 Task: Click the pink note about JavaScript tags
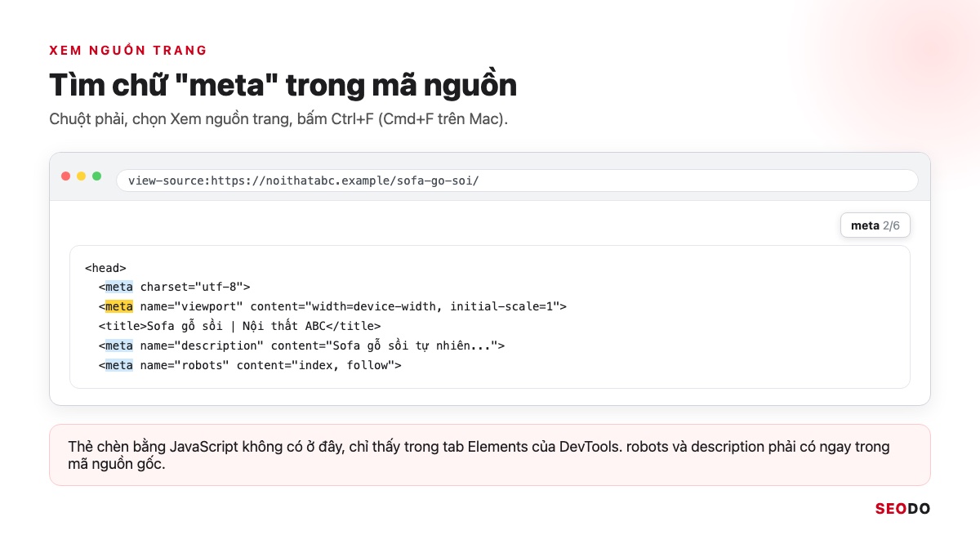pyautogui.click(x=490, y=455)
